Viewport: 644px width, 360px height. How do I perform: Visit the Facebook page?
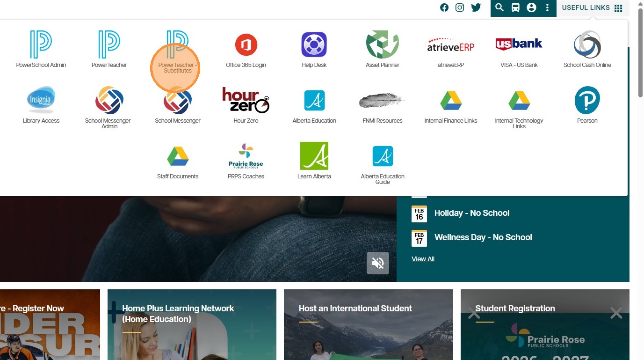pyautogui.click(x=444, y=7)
